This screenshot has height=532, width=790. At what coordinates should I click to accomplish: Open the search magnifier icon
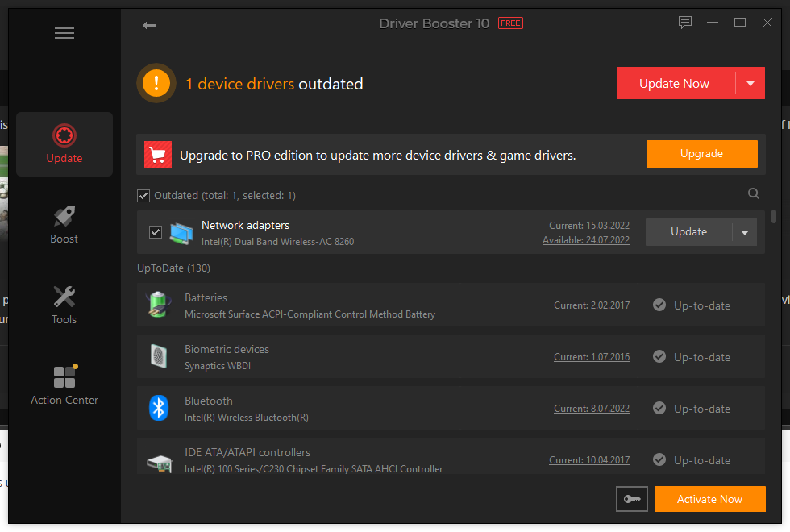pos(753,193)
